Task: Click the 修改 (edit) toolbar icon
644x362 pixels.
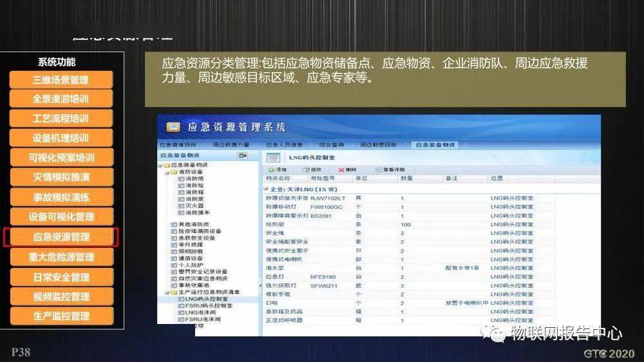Action: click(x=305, y=169)
